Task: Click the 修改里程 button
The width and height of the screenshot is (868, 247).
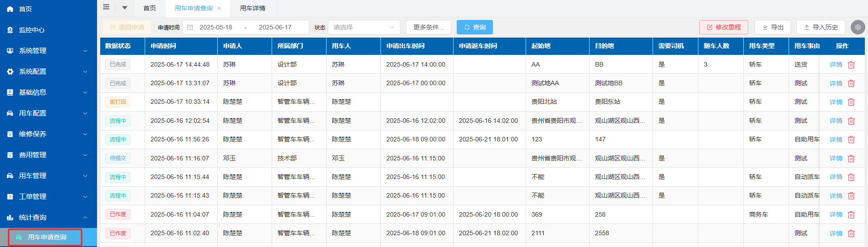Action: (x=723, y=27)
